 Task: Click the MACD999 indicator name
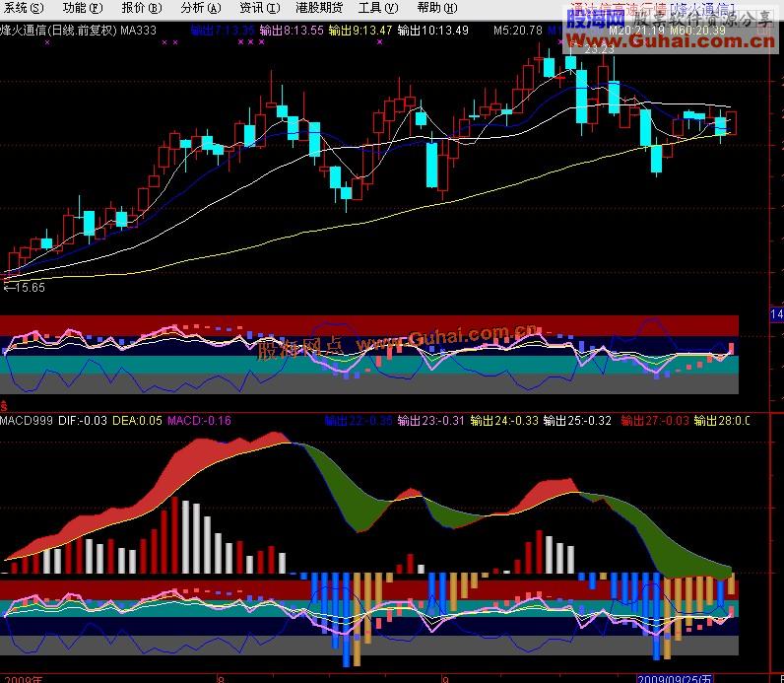click(26, 421)
